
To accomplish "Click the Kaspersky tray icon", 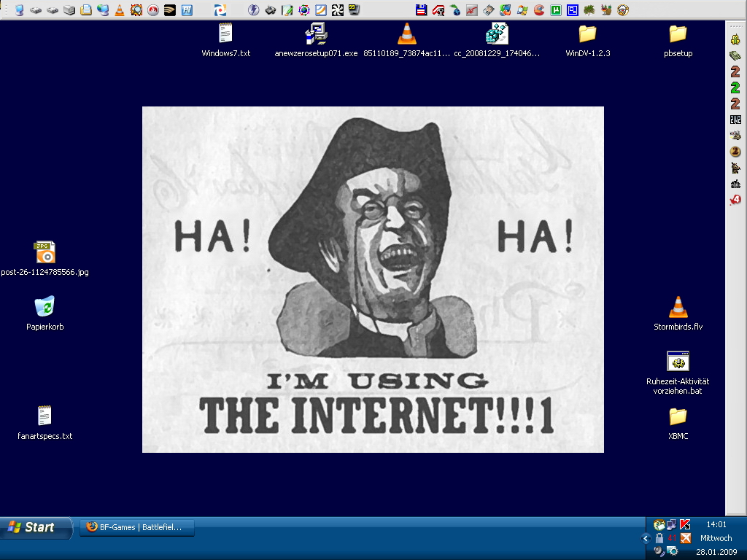I will (x=685, y=525).
